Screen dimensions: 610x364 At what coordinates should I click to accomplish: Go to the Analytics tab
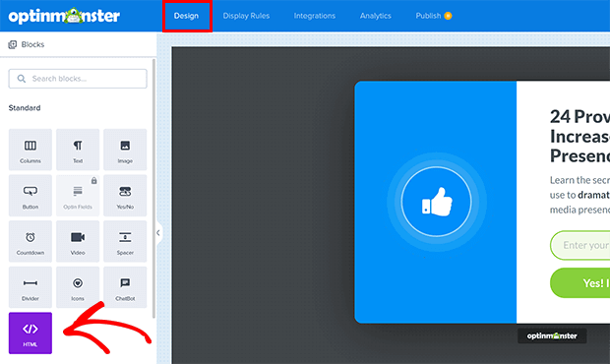coord(376,16)
